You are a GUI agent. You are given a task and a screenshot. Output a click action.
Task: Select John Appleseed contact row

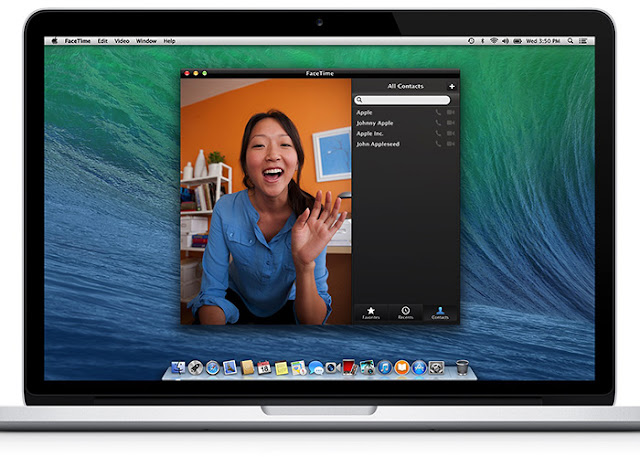tap(405, 144)
